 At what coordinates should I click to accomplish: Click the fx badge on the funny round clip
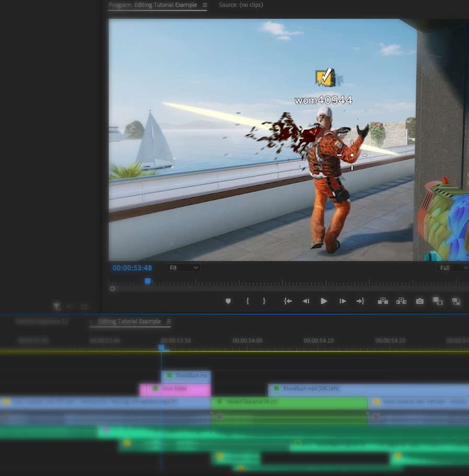click(376, 402)
